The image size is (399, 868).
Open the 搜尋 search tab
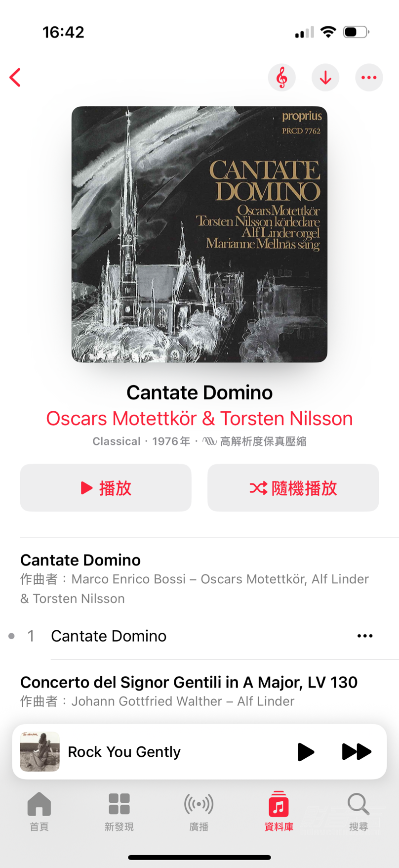[x=359, y=812]
